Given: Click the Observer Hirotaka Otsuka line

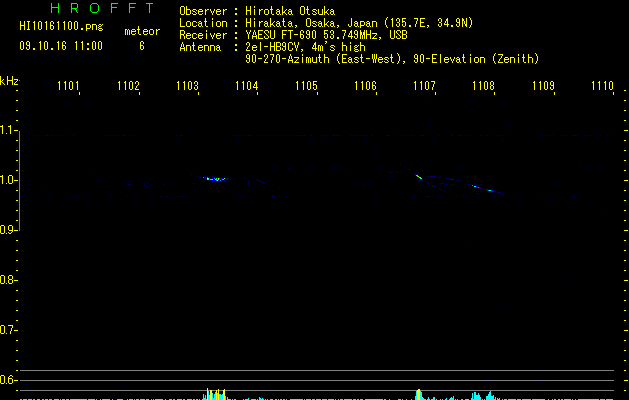Looking at the screenshot, I should pyautogui.click(x=257, y=11).
